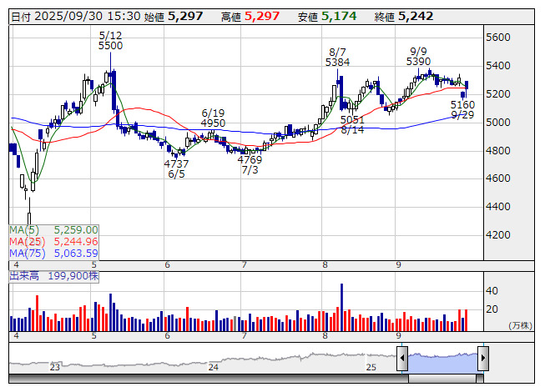
Task: Click the MA(25) 5,244.96 legend entry
Action: (x=54, y=242)
